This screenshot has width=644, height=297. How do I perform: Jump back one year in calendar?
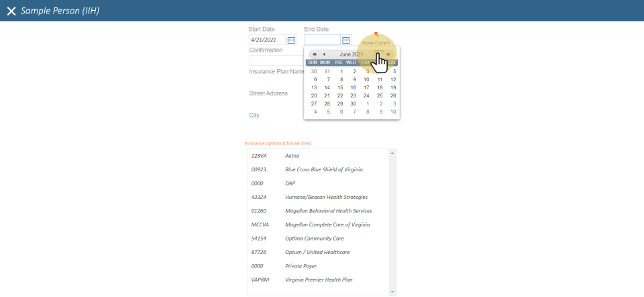[x=314, y=54]
